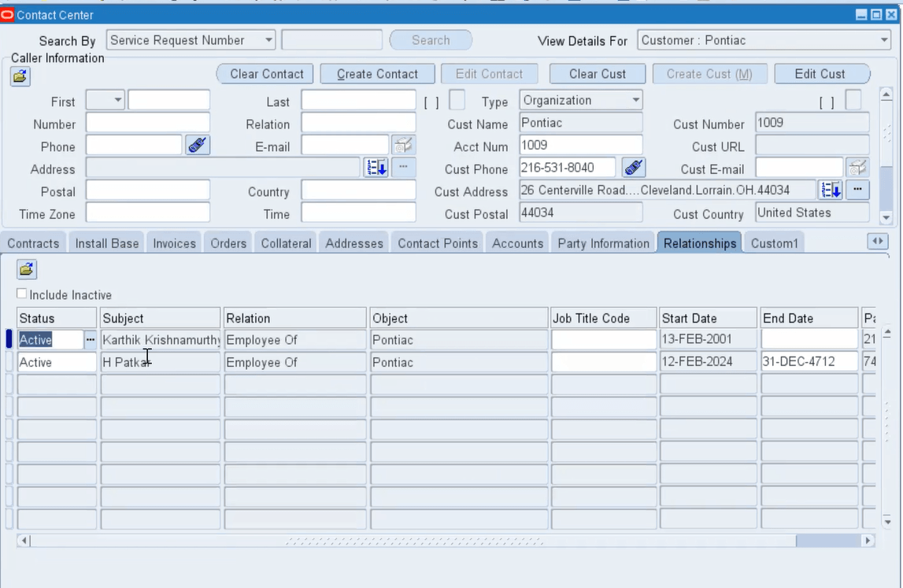903x588 pixels.
Task: Select the Karthik Krishnamurthy subject cell
Action: pos(161,340)
